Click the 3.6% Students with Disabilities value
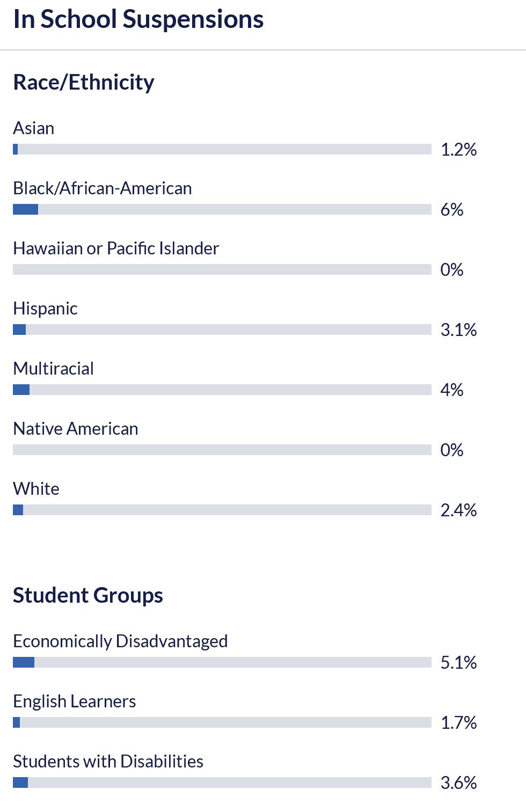526x812 pixels. pos(459,782)
